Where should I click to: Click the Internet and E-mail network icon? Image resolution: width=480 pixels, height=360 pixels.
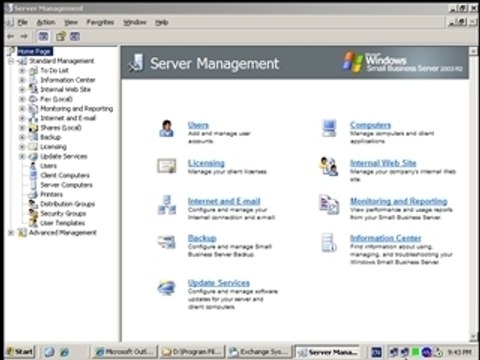pyautogui.click(x=167, y=205)
